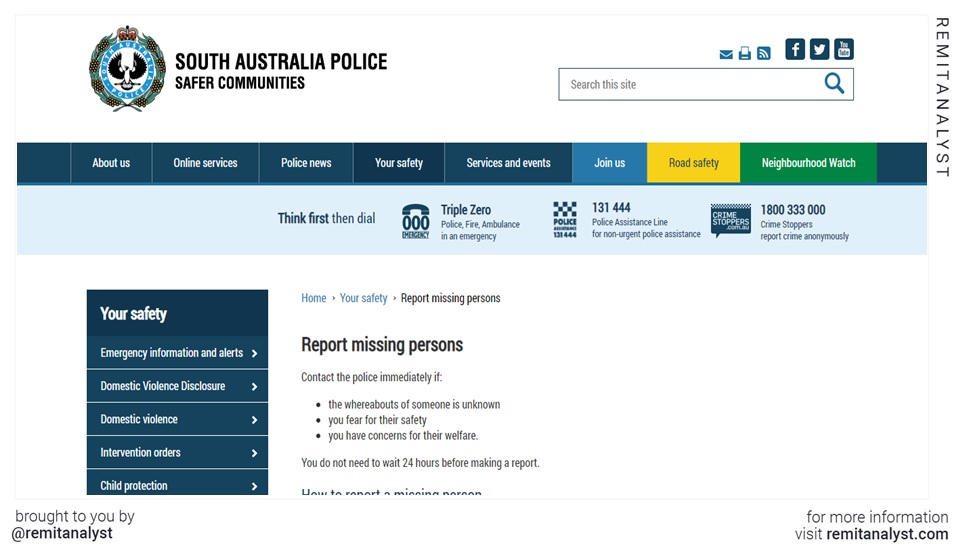Open the RSS feed icon
960x549 pixels.
click(763, 54)
